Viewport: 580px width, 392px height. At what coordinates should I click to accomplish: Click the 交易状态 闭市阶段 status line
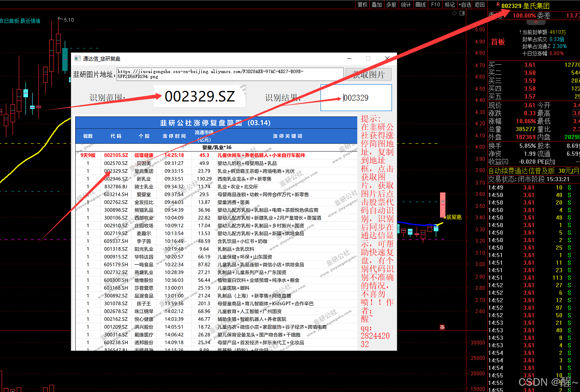(x=529, y=179)
